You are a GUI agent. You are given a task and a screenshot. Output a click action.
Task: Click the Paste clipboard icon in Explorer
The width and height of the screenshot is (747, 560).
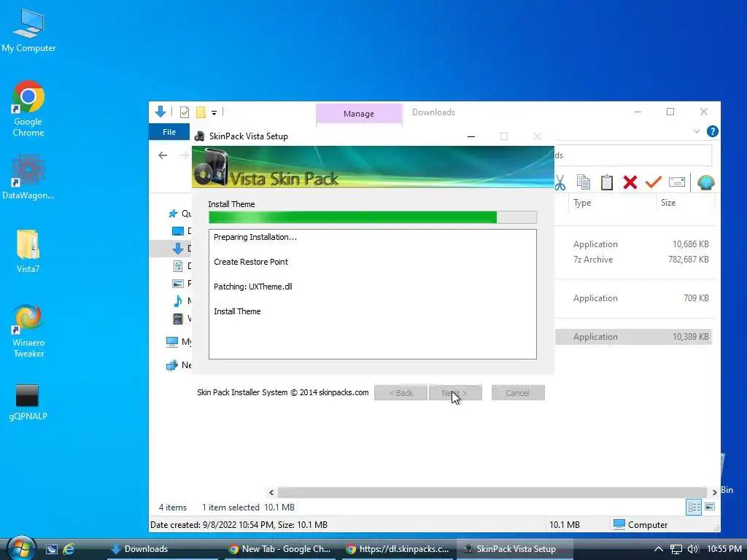point(606,182)
